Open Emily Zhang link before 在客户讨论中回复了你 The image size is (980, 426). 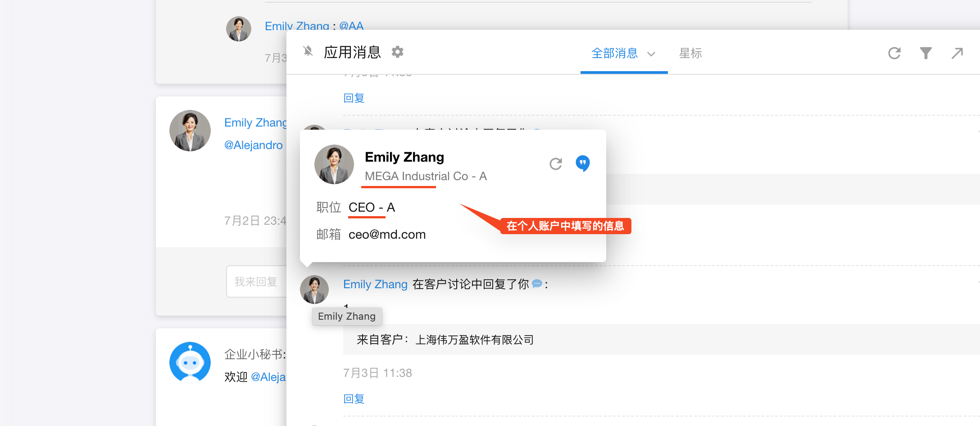375,284
